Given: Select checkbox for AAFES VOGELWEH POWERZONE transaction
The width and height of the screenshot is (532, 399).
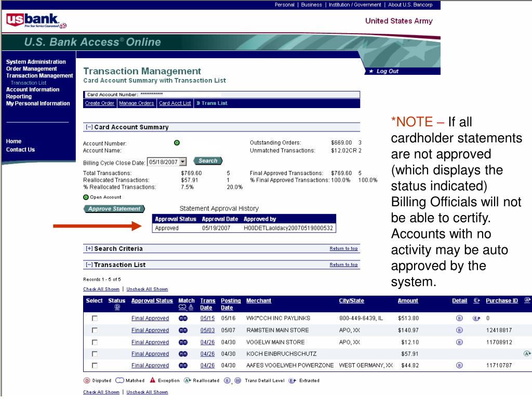Looking at the screenshot, I should coord(95,365).
